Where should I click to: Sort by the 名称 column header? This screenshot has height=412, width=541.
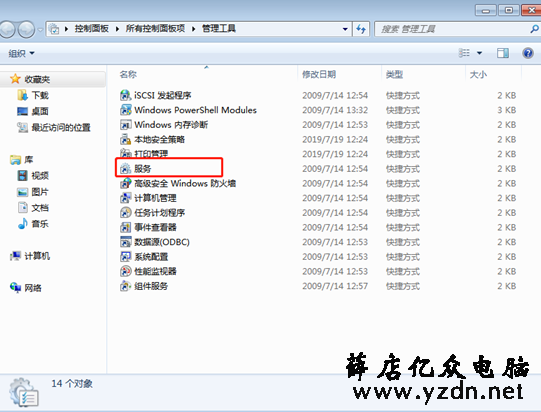click(x=128, y=75)
